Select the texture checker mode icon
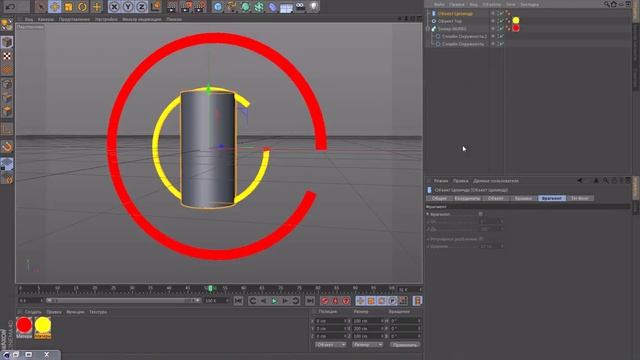The width and height of the screenshot is (640, 360). click(x=7, y=56)
